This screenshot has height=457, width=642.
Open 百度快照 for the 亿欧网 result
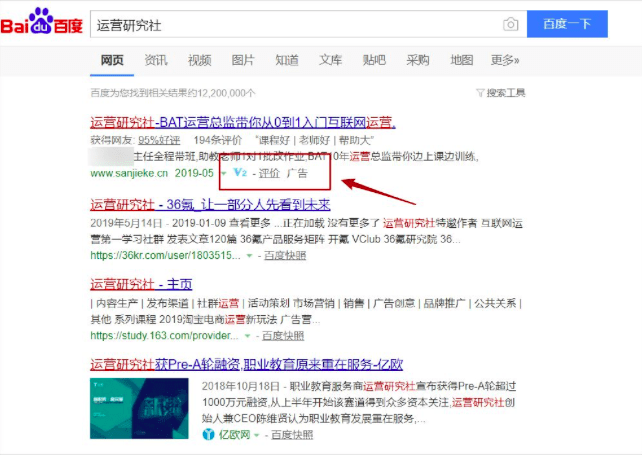[292, 434]
